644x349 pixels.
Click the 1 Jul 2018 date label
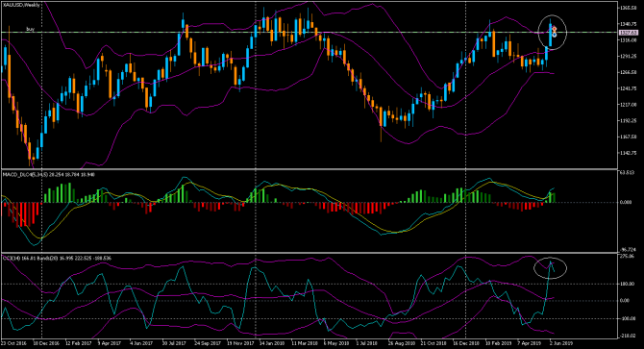(x=367, y=343)
